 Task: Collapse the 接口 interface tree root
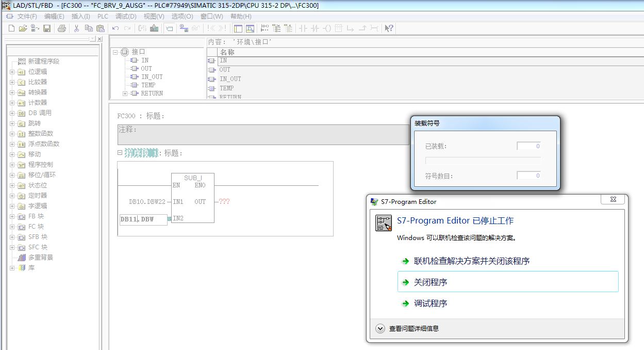pyautogui.click(x=115, y=52)
